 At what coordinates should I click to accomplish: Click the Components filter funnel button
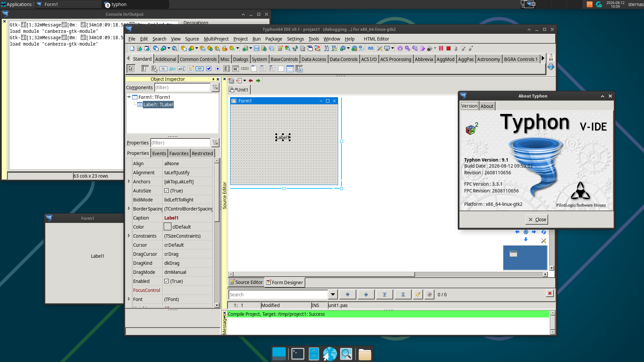(x=215, y=87)
